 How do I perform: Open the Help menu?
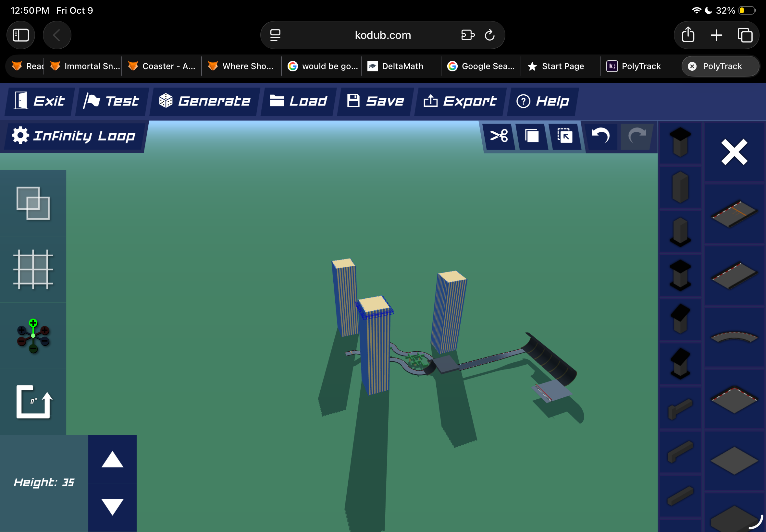tap(543, 101)
